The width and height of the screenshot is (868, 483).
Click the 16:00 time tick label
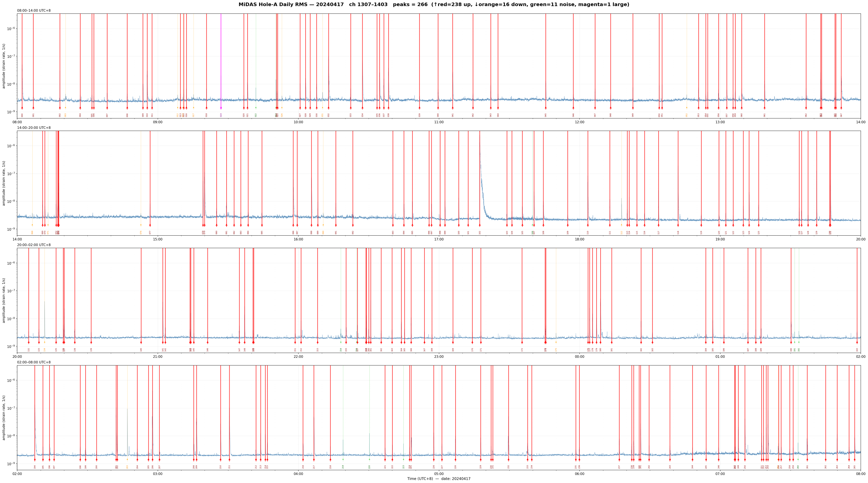(298, 239)
